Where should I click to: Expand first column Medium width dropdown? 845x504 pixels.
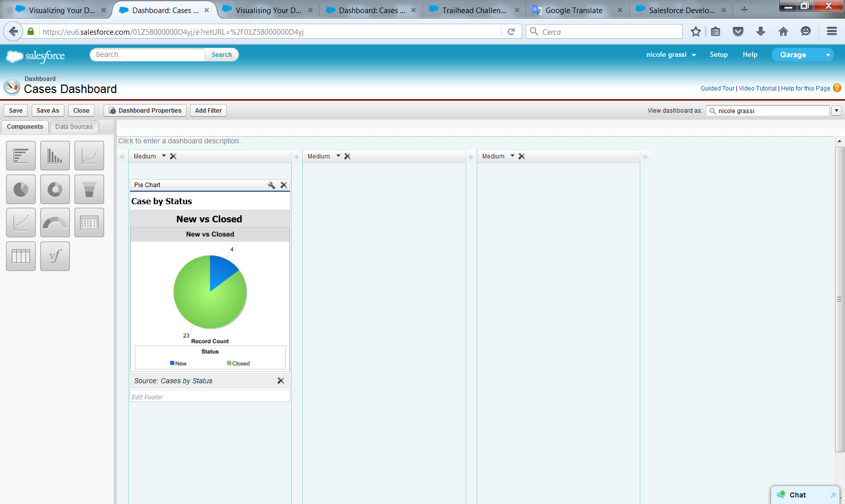tap(163, 156)
